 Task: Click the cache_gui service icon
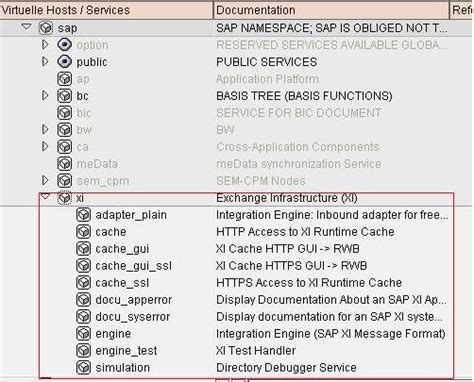point(83,249)
